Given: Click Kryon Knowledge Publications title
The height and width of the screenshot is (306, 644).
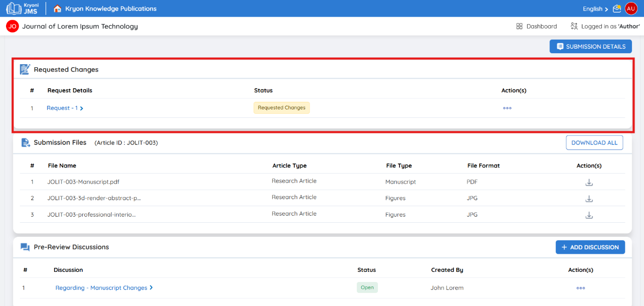Looking at the screenshot, I should 111,9.
